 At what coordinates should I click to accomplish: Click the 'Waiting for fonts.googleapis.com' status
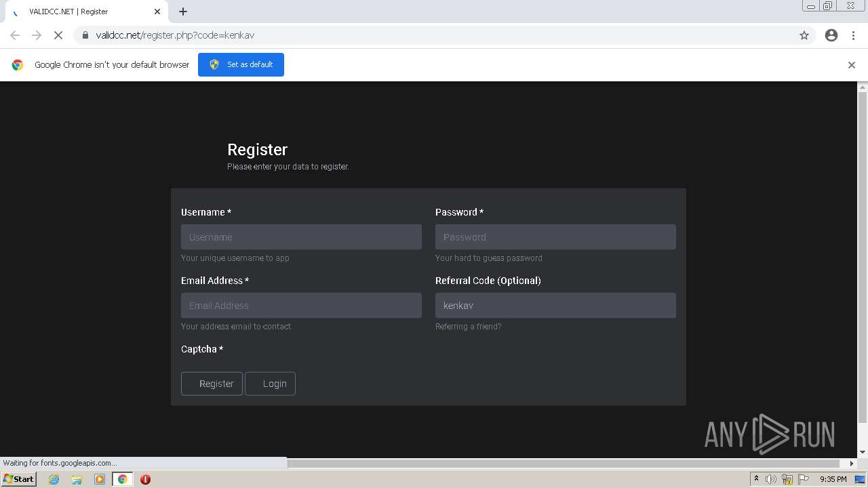pyautogui.click(x=60, y=463)
